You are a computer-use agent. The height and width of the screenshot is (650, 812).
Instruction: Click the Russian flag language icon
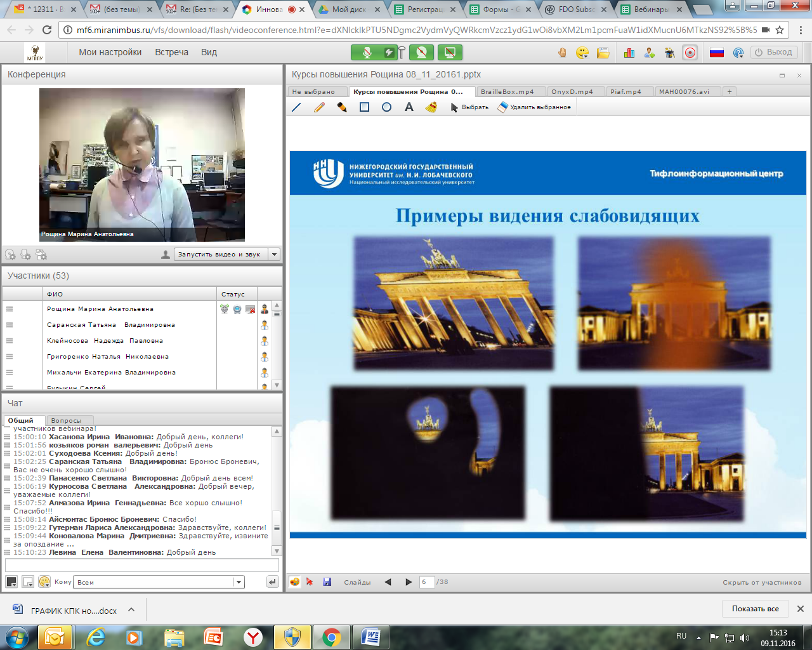tap(717, 53)
